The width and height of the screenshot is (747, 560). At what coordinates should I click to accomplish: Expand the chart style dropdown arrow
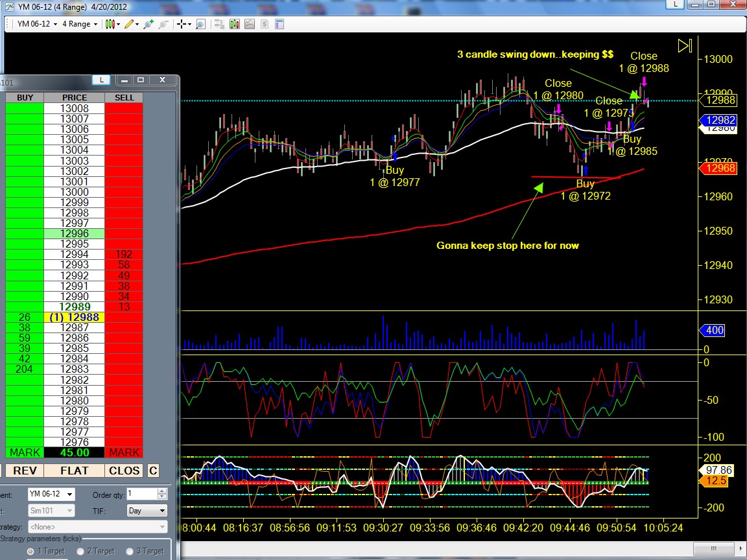118,24
